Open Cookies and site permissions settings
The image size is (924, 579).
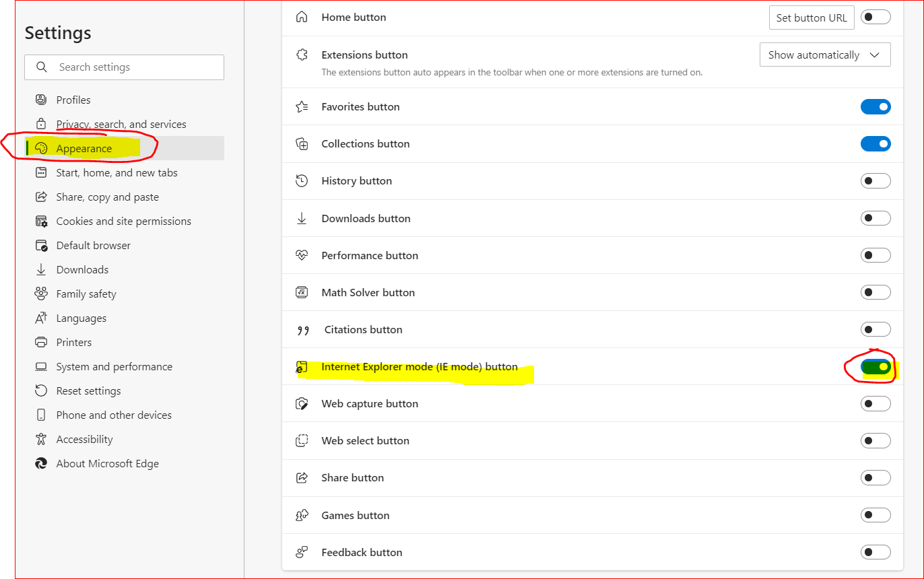(x=123, y=221)
